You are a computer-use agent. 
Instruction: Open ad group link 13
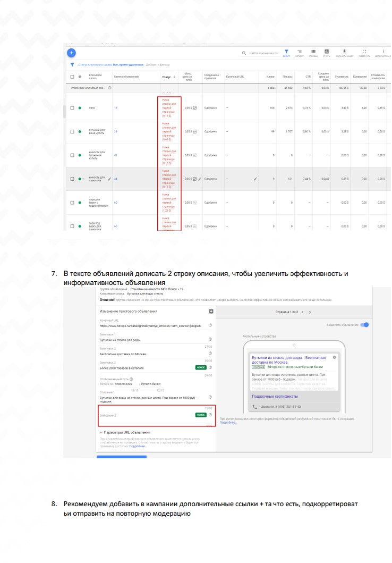coord(115,108)
